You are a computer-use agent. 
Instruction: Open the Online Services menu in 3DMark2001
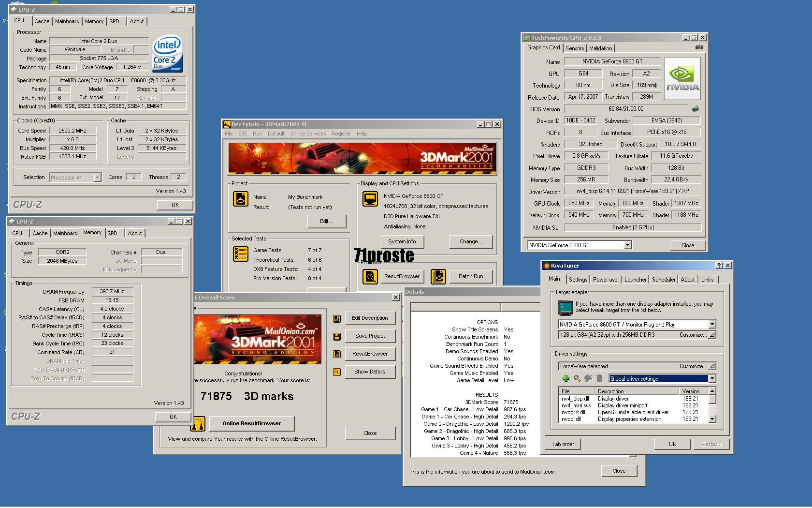click(308, 134)
